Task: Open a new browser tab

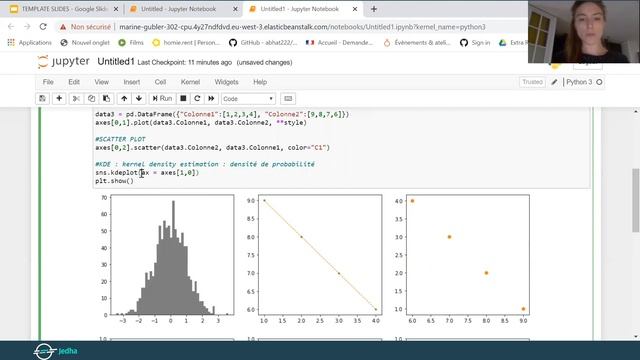Action: [x=374, y=9]
